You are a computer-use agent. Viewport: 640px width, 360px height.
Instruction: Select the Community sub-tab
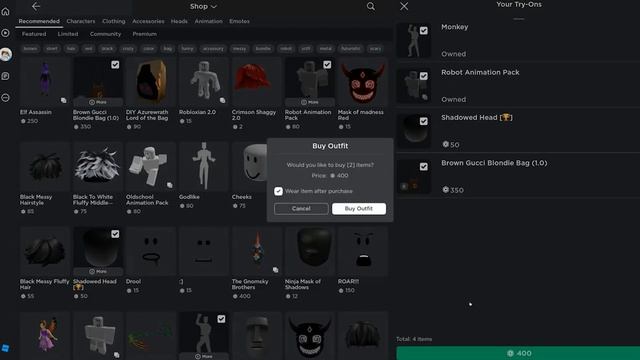pyautogui.click(x=105, y=34)
